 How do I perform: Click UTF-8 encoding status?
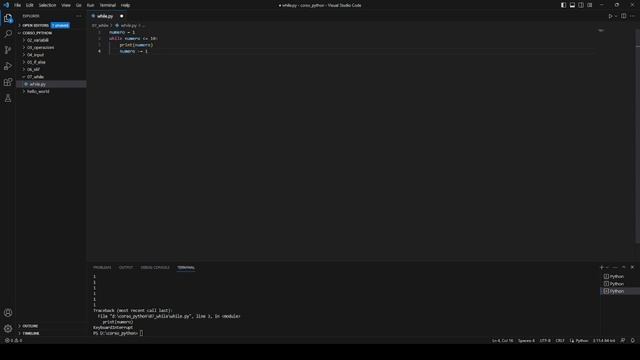tap(545, 340)
